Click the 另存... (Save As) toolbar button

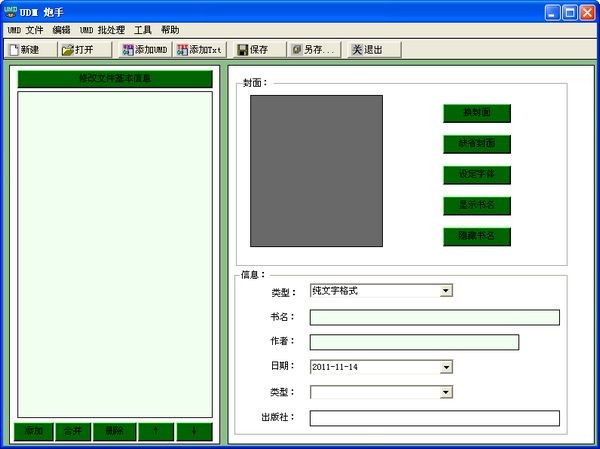(315, 50)
